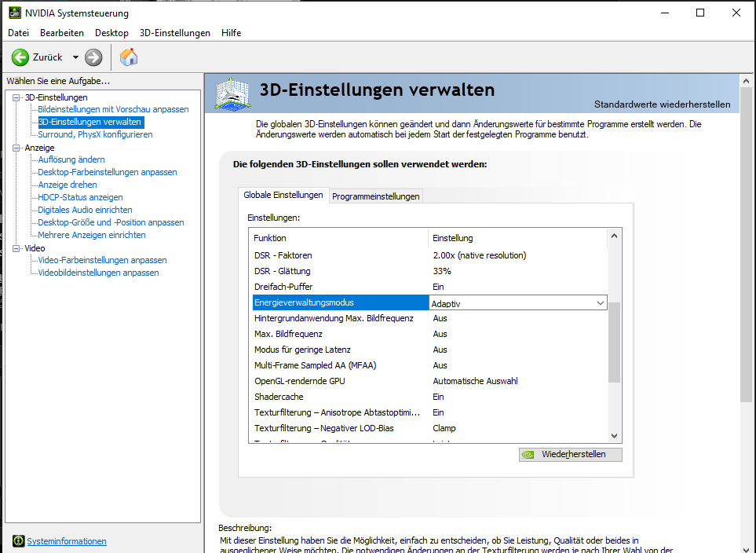
Task: Click main page scrollbar up arrow
Action: click(x=746, y=81)
